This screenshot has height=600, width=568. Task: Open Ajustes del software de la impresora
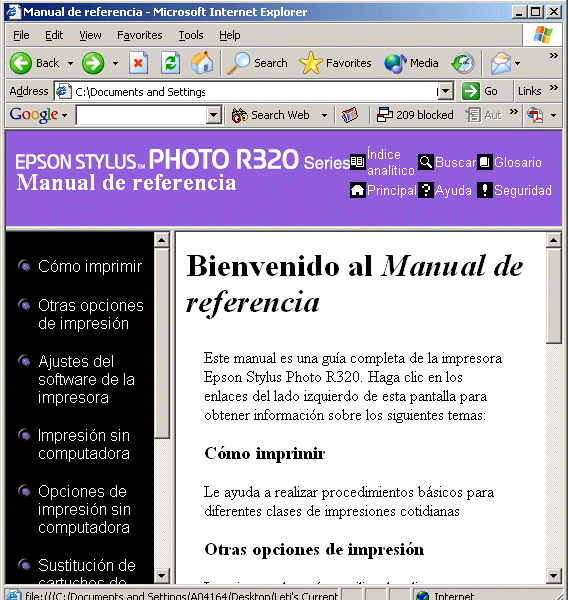[86, 379]
